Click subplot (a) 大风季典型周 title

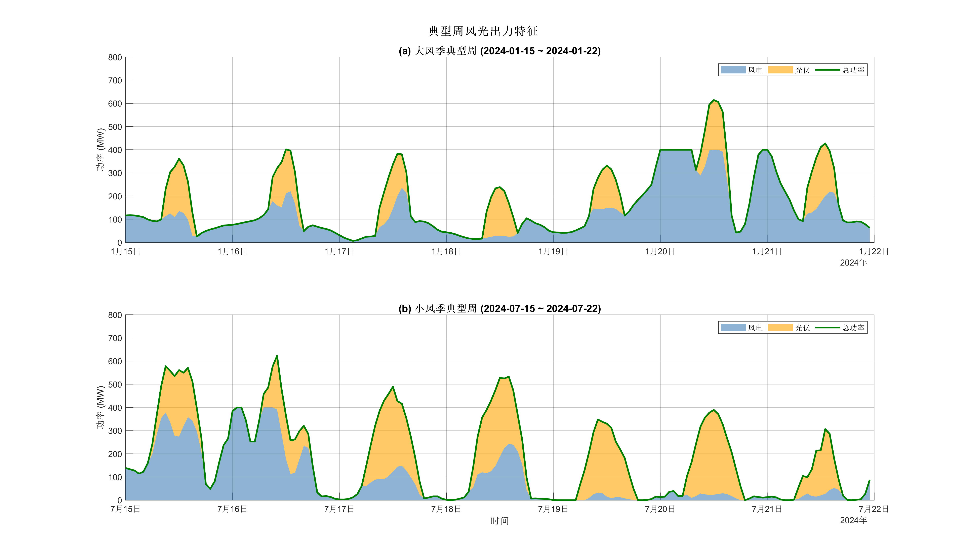pos(499,51)
